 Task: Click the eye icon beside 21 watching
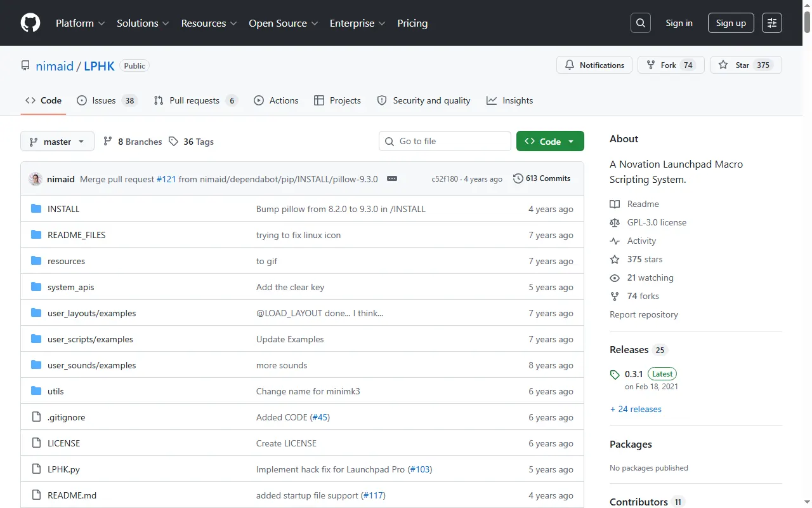pos(615,277)
